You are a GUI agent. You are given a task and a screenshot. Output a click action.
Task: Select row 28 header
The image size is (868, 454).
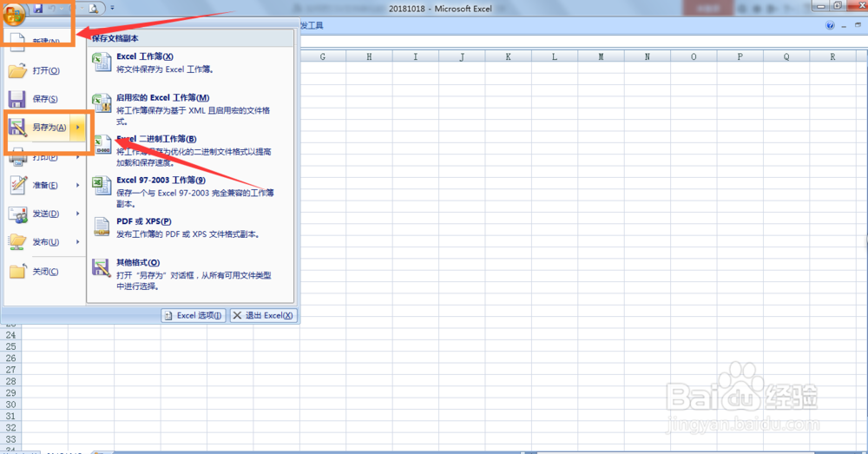point(10,381)
